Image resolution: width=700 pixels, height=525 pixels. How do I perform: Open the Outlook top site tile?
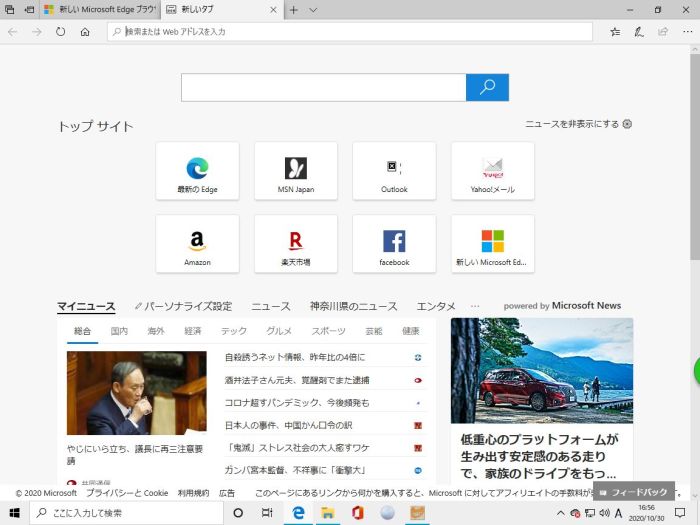tap(394, 170)
